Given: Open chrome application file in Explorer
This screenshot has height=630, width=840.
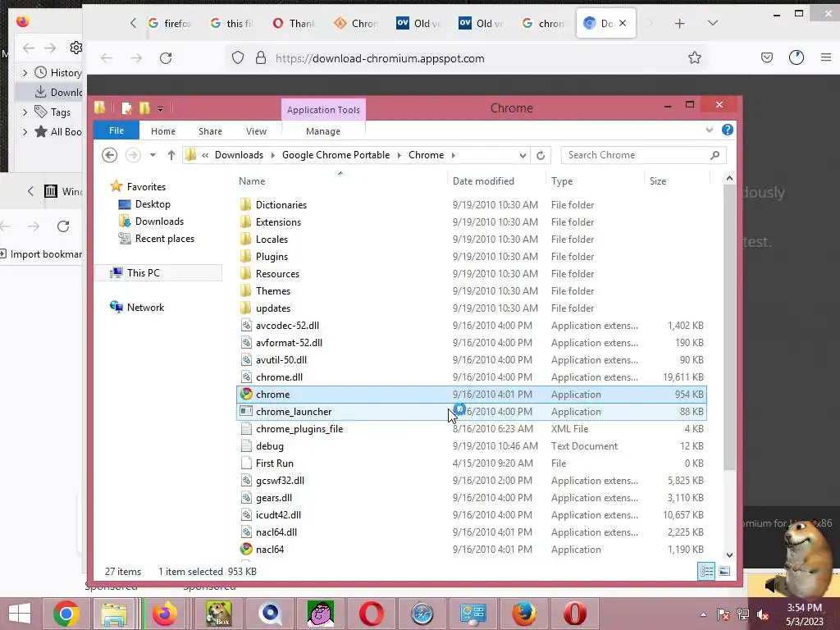Looking at the screenshot, I should coord(472,395).
